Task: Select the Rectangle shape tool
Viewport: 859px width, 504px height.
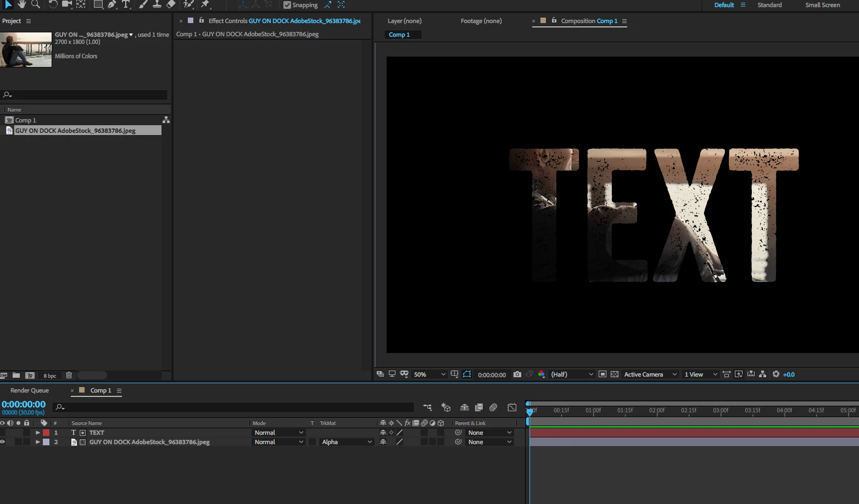Action: [x=98, y=4]
